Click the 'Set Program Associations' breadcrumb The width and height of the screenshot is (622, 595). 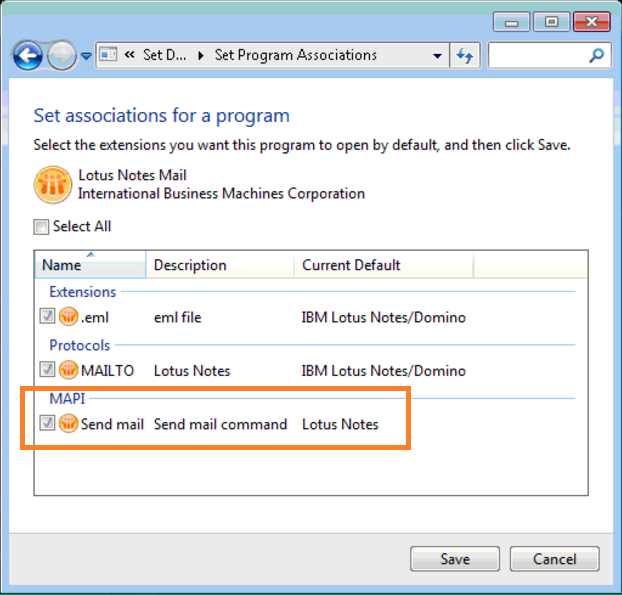(x=296, y=55)
